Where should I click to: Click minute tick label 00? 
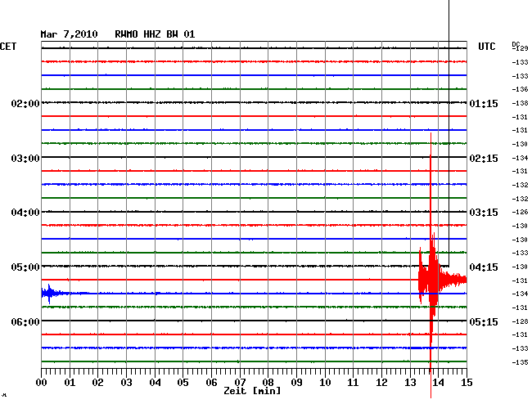[x=42, y=382]
